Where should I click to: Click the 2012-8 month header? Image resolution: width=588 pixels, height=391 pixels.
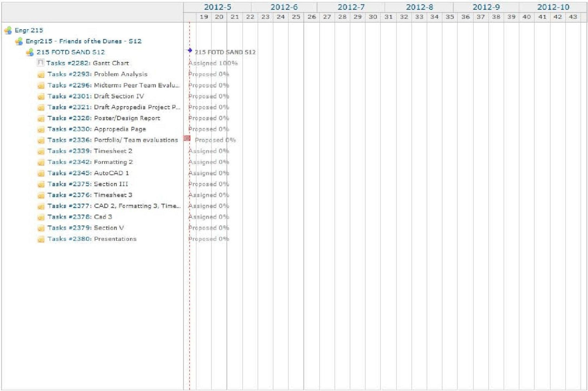click(x=419, y=7)
